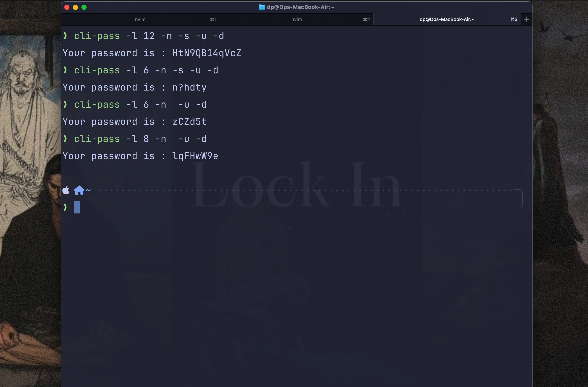This screenshot has height=387, width=588.
Task: Click the green prompt arrow chevron
Action: pos(66,207)
